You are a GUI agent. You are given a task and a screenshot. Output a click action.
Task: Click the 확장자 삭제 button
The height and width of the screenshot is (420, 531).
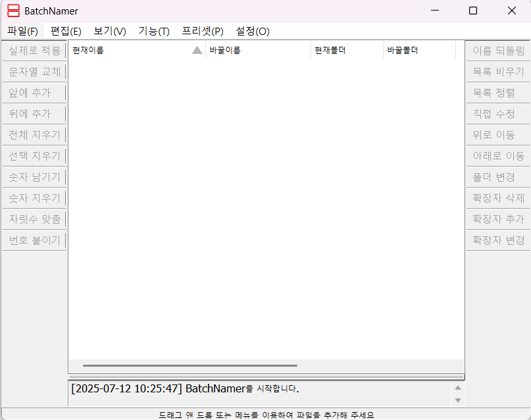click(x=498, y=197)
